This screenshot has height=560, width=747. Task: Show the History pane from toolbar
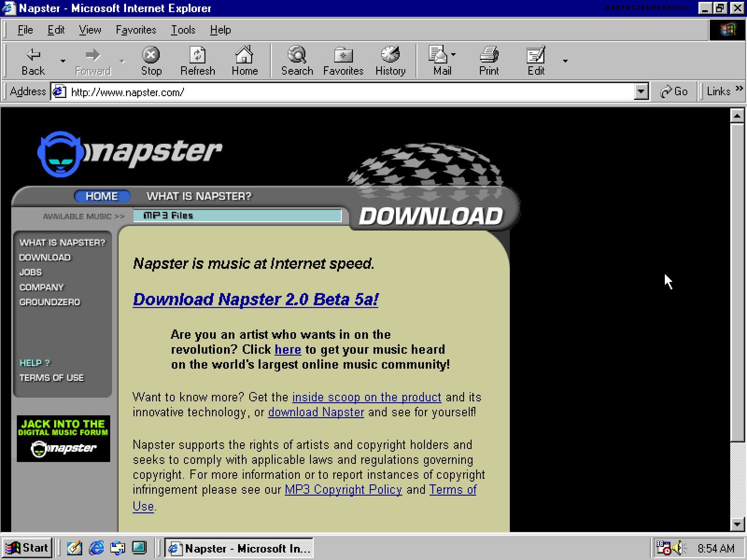(390, 61)
